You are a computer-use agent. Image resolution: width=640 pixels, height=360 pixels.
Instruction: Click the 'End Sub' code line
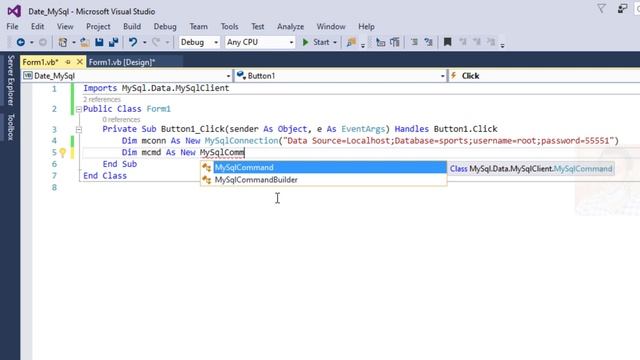coord(120,164)
